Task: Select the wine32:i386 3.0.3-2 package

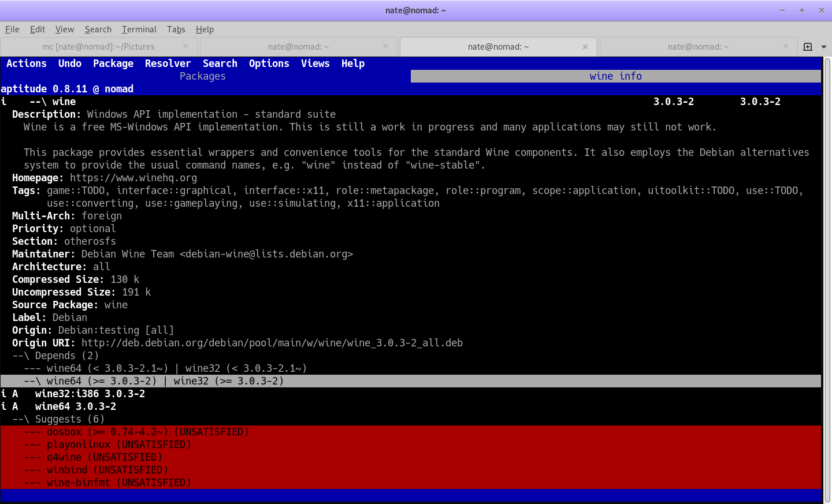Action: point(90,394)
